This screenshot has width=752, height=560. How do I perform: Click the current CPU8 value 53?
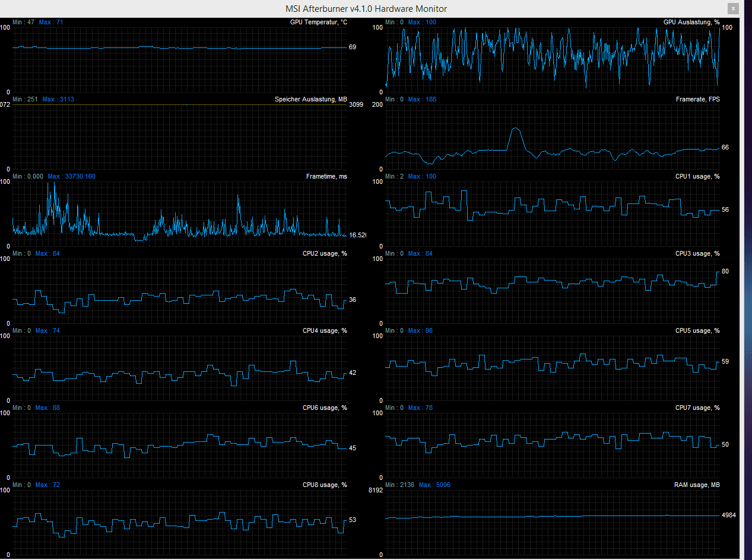353,520
